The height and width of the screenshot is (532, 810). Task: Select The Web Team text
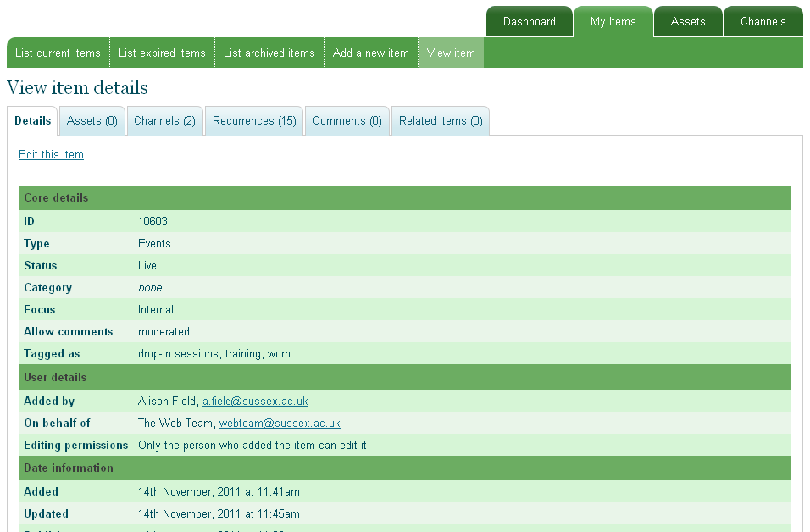[x=175, y=424]
